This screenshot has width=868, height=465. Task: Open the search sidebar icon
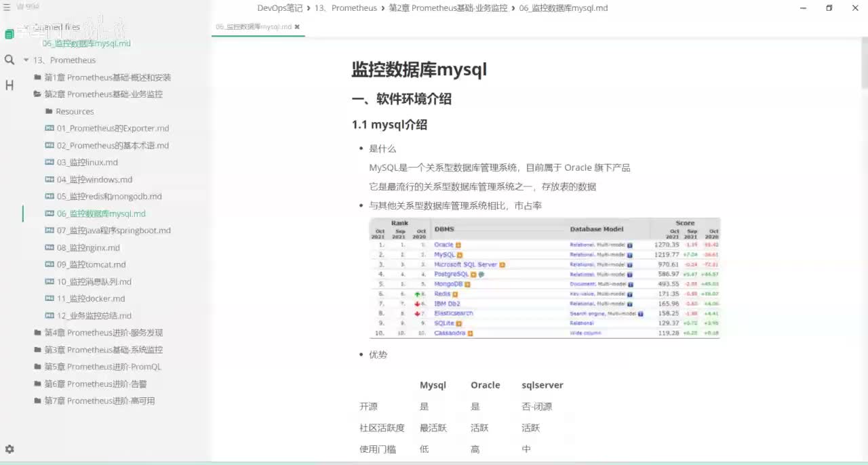pyautogui.click(x=9, y=60)
